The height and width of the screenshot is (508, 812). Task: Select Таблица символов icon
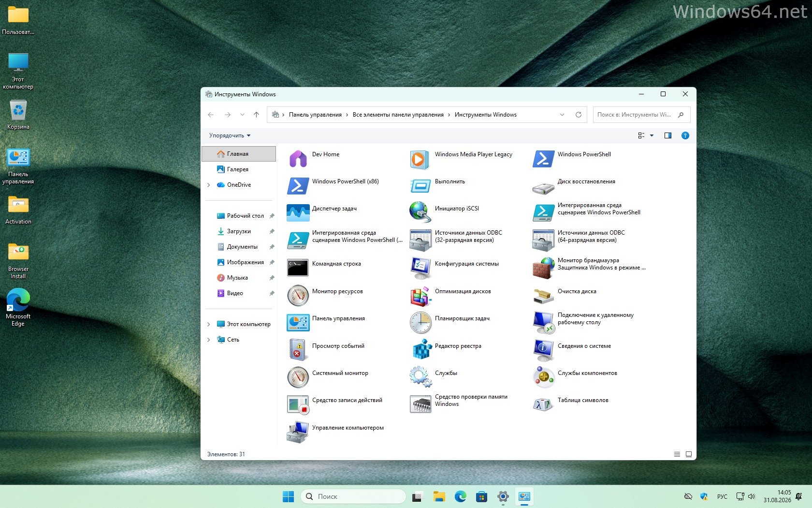[x=543, y=404]
